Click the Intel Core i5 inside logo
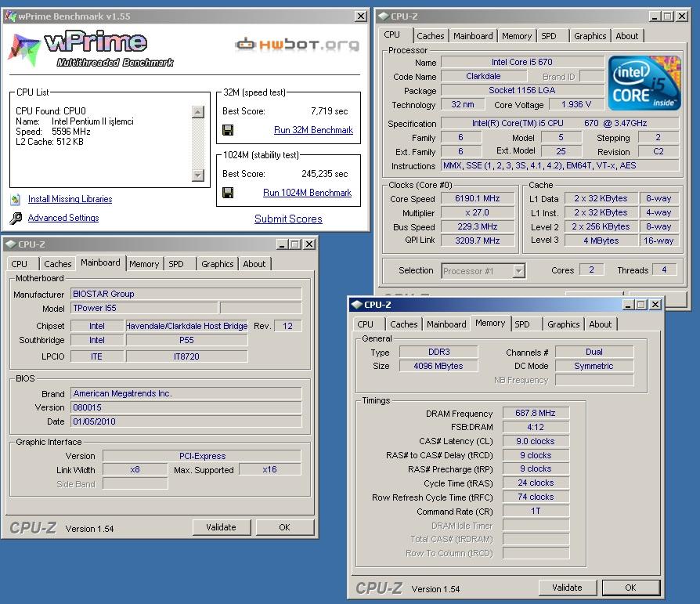700x604 pixels. (x=644, y=82)
